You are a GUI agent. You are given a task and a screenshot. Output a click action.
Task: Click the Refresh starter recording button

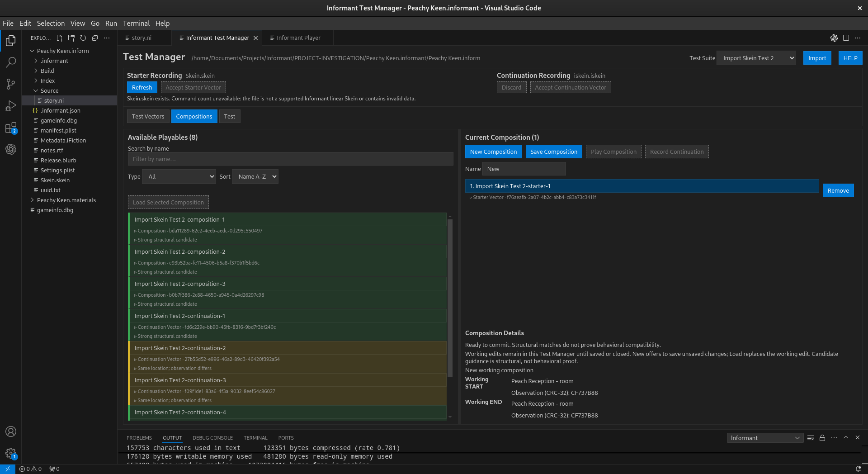pyautogui.click(x=142, y=87)
